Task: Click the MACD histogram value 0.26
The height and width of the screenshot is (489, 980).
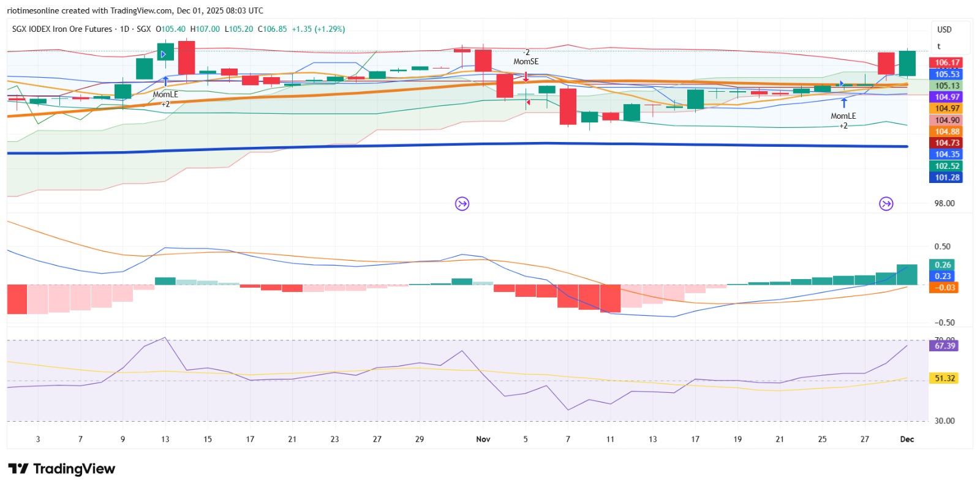Action: coord(943,264)
